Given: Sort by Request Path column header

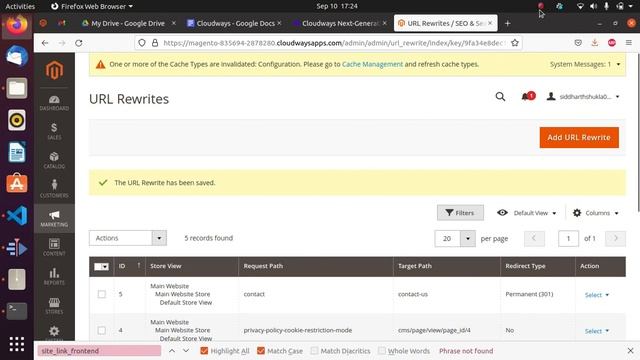Looking at the screenshot, I should pos(316,266).
